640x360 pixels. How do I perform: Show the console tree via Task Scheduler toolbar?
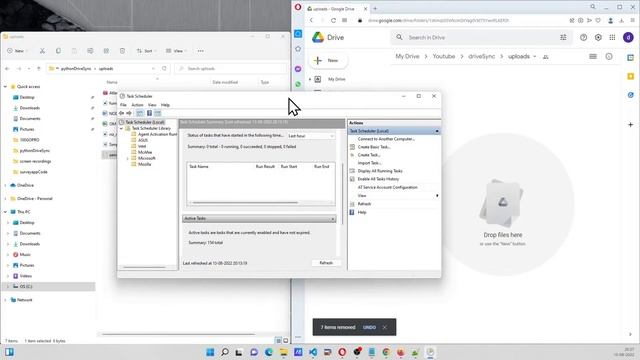tap(140, 113)
